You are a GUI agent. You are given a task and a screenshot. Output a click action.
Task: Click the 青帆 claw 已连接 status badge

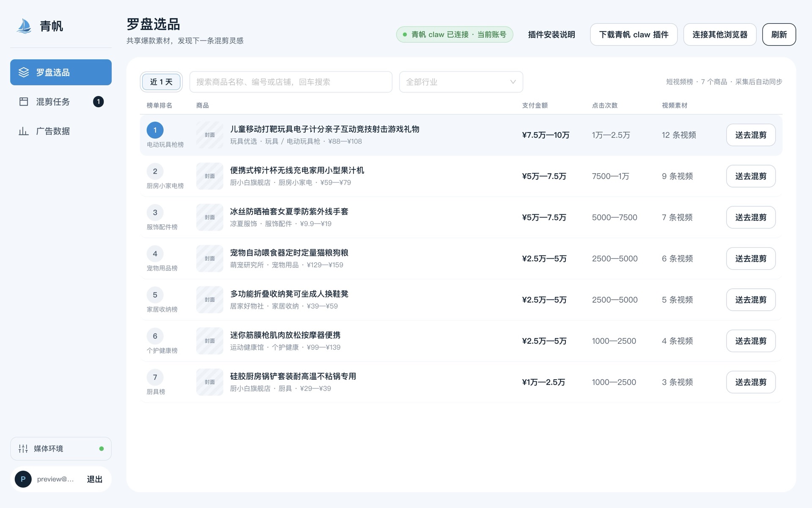(x=455, y=34)
